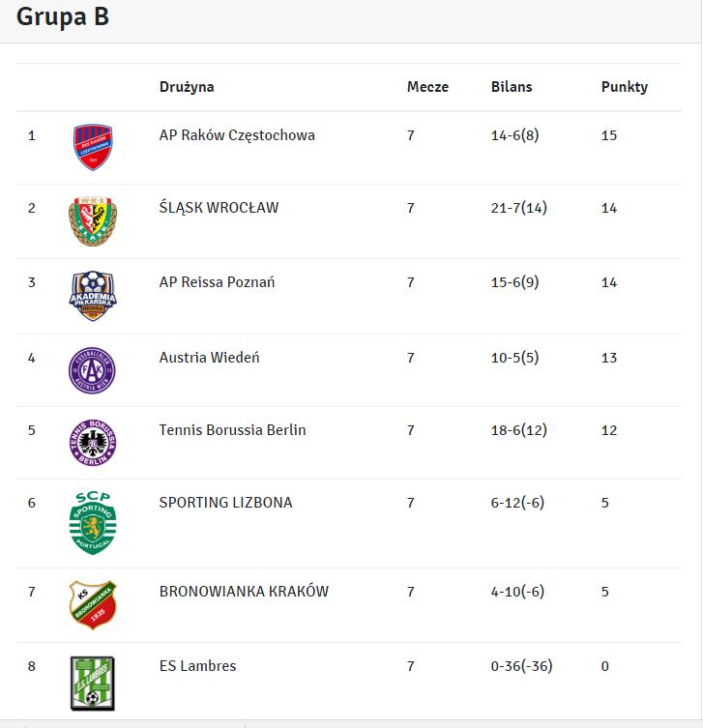Select the AP Reissa Poznań team name
The height and width of the screenshot is (728, 703).
point(217,282)
